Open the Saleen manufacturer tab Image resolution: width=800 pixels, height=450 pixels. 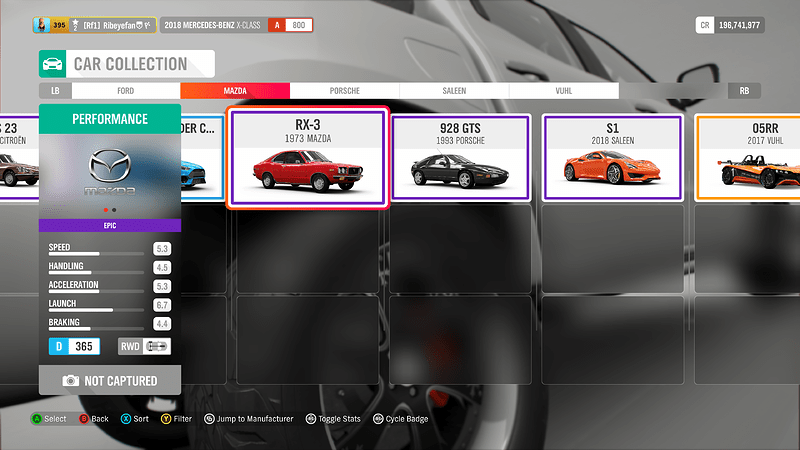(454, 91)
